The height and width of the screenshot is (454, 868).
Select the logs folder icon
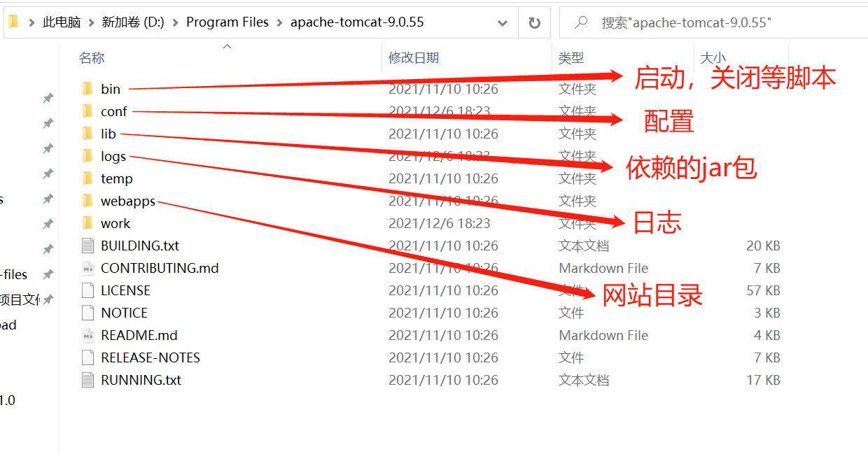(87, 156)
